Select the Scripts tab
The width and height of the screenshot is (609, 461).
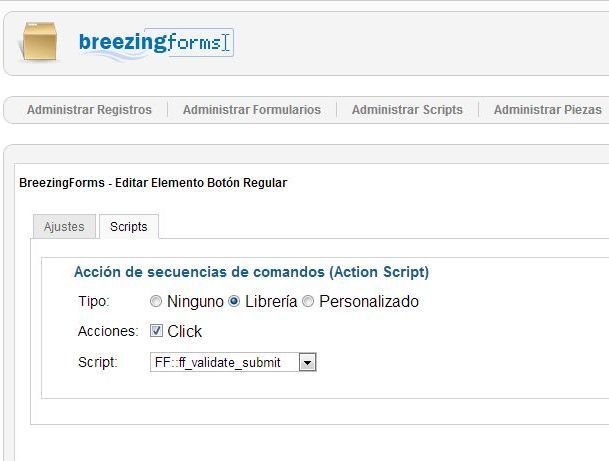click(x=129, y=226)
